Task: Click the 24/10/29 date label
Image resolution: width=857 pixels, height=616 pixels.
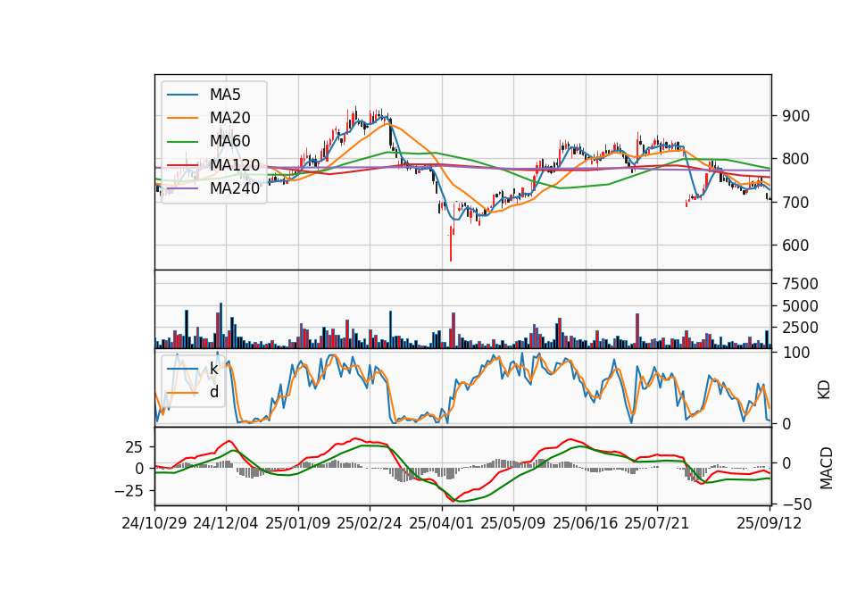Action: point(154,523)
